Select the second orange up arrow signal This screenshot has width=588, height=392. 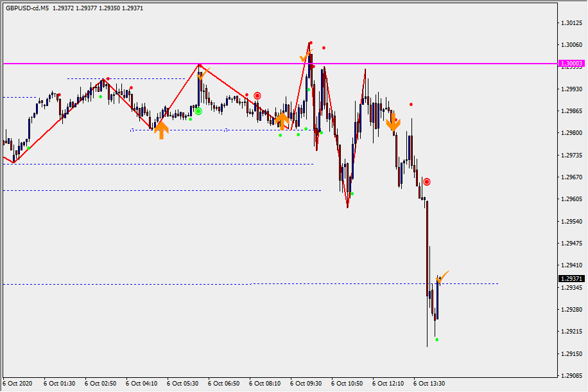(x=281, y=120)
